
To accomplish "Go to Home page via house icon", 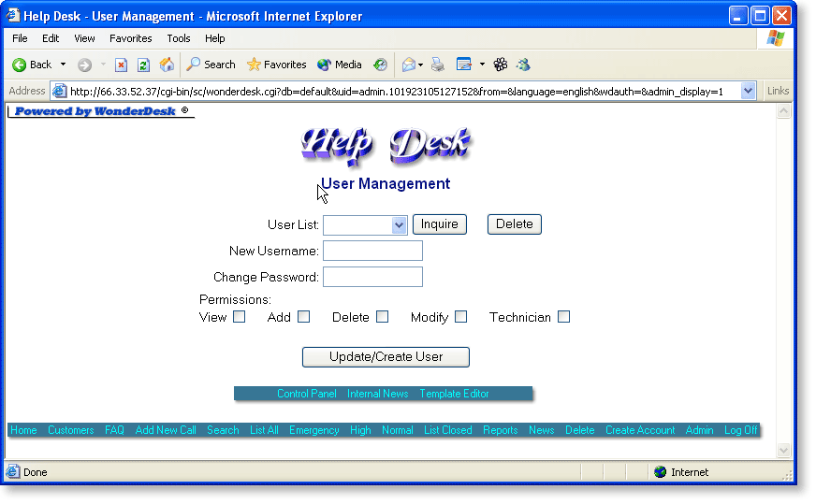I will (167, 65).
